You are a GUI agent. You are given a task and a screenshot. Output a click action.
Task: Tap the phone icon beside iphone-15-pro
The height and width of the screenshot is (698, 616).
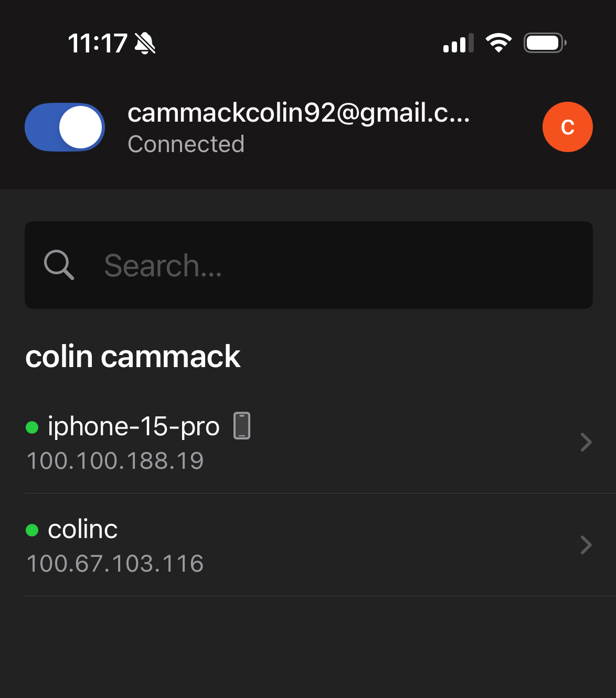click(242, 426)
